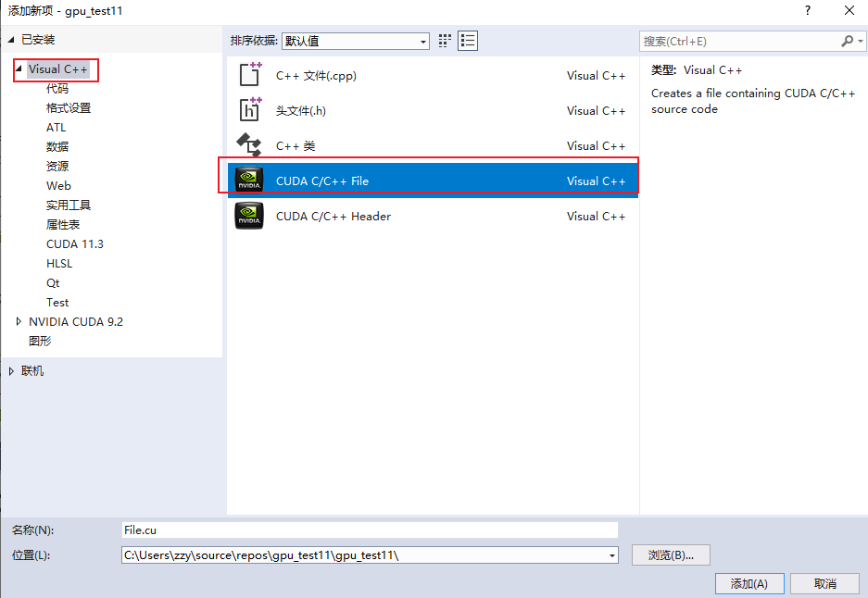This screenshot has height=598, width=868.
Task: Click the search magnifier icon
Action: (849, 41)
